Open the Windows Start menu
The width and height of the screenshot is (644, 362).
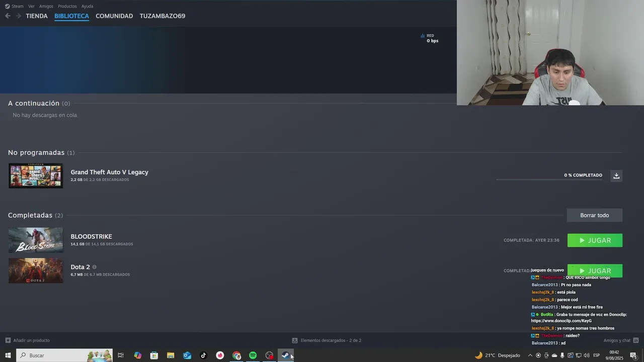8,355
